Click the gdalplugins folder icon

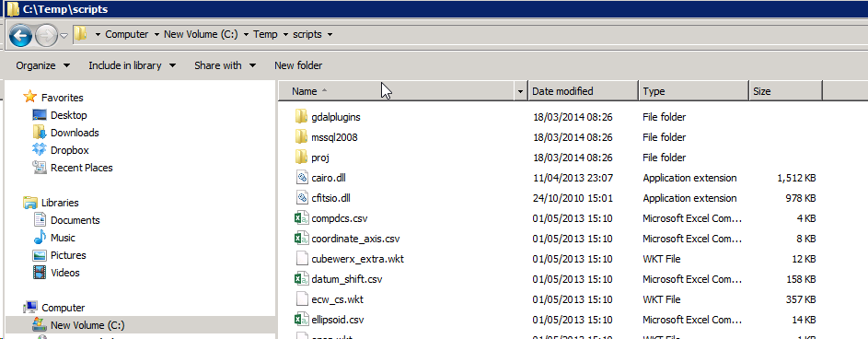(301, 116)
